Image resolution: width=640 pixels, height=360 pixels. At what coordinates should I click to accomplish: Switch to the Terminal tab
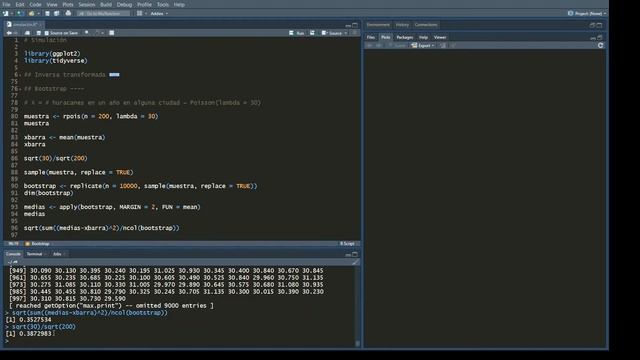coord(35,254)
